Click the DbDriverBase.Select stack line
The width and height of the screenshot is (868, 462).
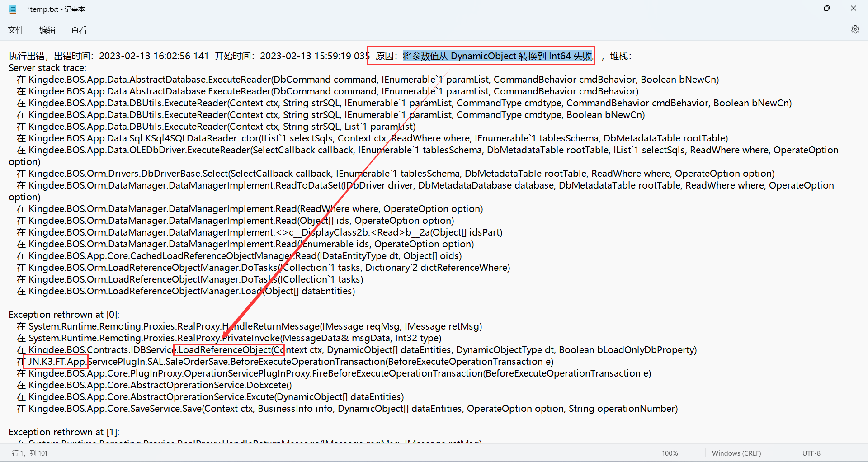click(x=396, y=174)
